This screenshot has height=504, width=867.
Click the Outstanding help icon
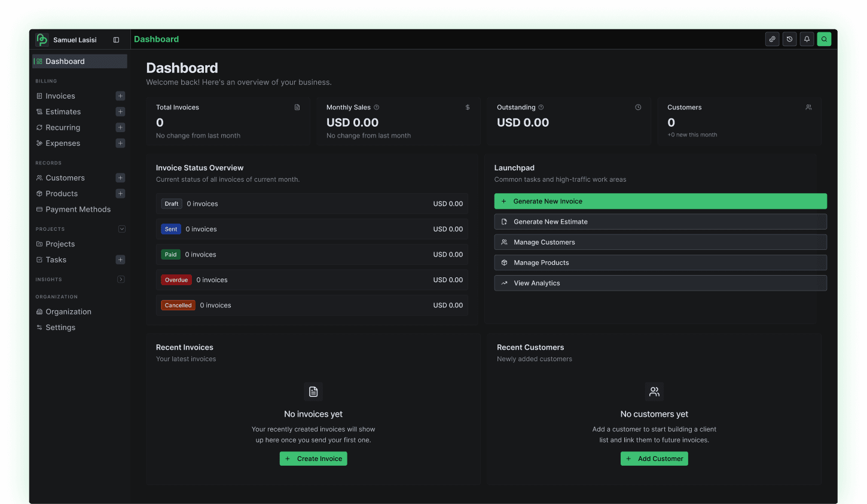541,108
